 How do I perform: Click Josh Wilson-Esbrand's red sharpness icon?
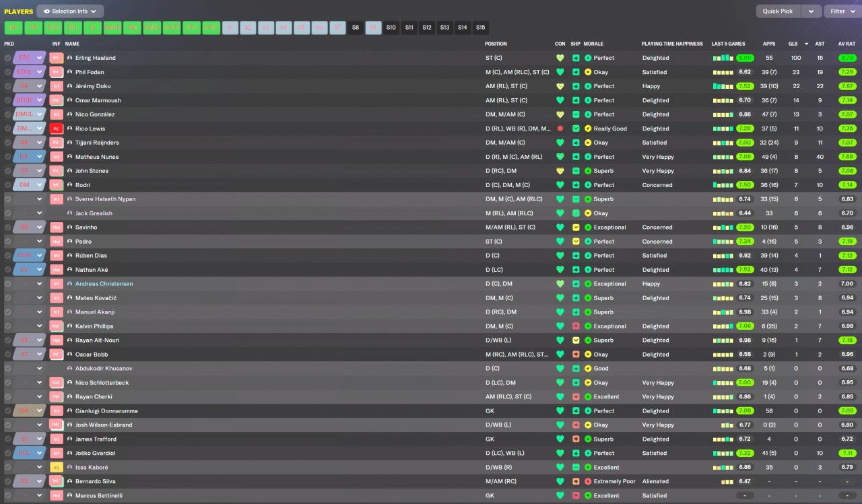576,425
